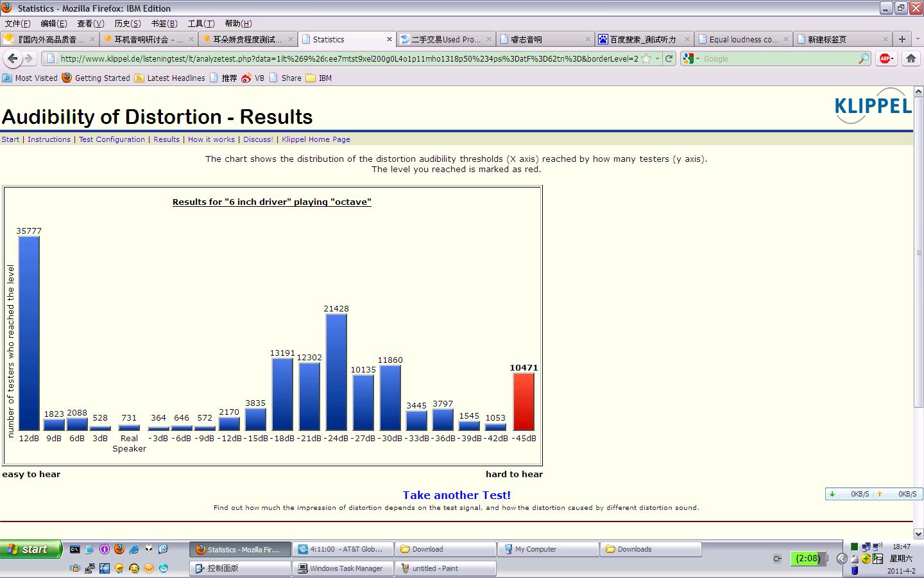
Task: Click Take another Test! link
Action: 457,495
